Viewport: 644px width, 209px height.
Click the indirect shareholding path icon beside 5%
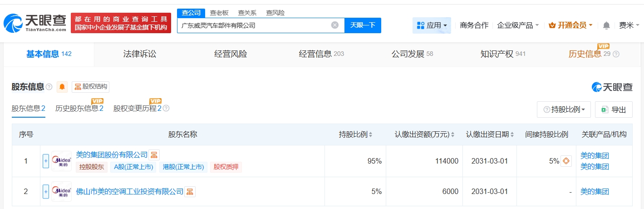(566, 161)
